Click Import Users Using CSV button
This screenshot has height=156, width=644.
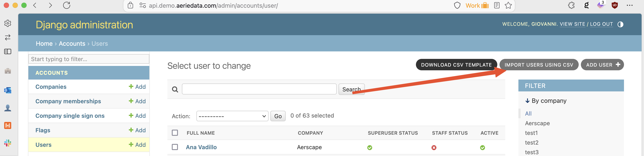539,65
